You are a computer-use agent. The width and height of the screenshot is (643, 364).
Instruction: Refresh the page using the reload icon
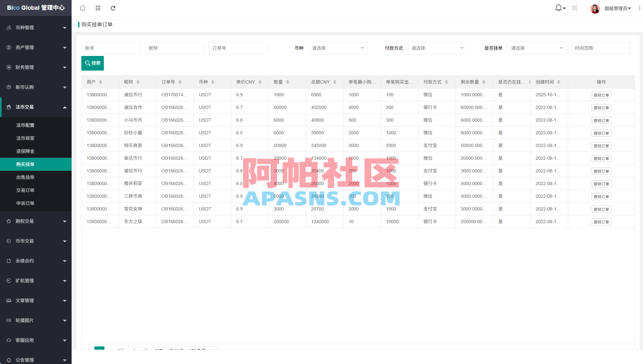point(113,8)
